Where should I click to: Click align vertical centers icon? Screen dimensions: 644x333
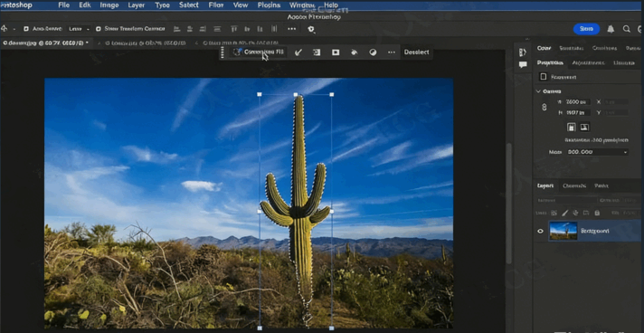(x=247, y=29)
